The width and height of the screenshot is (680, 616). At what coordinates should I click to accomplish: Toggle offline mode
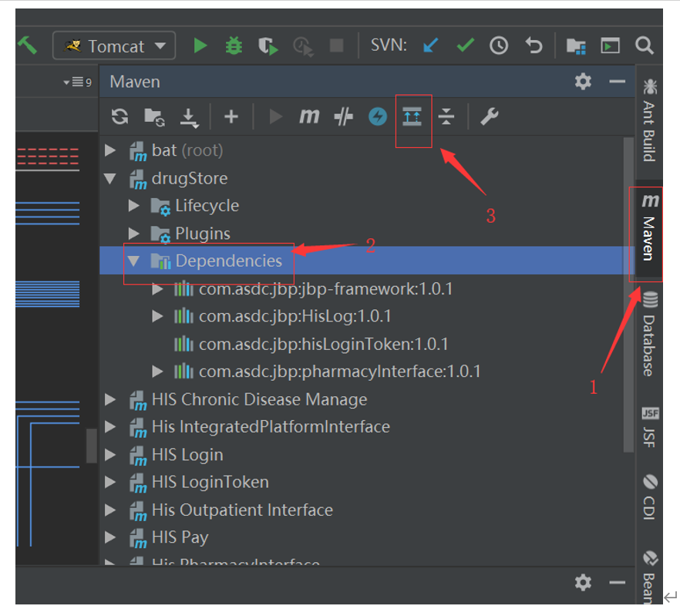[344, 116]
